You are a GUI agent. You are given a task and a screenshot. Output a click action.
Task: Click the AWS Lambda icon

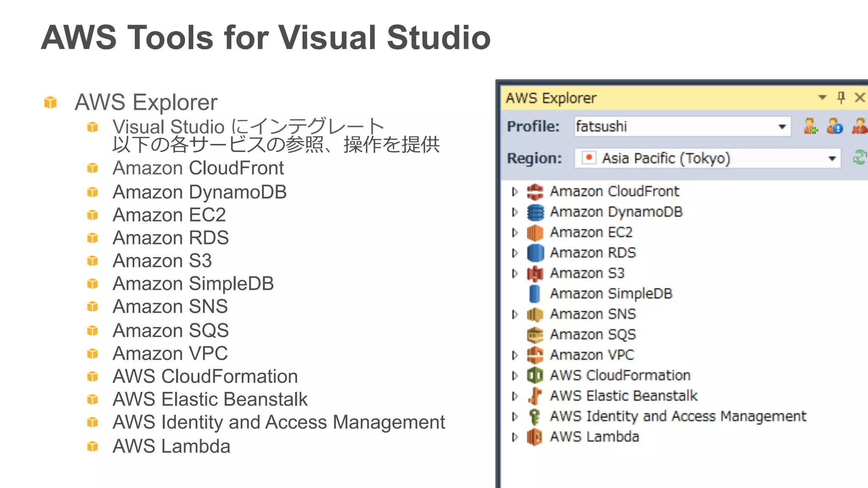535,437
